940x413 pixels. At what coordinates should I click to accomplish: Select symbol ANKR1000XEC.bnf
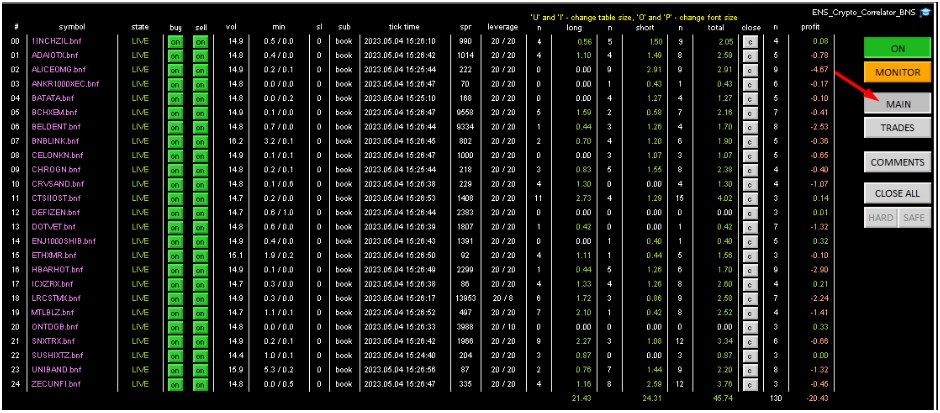tap(64, 84)
